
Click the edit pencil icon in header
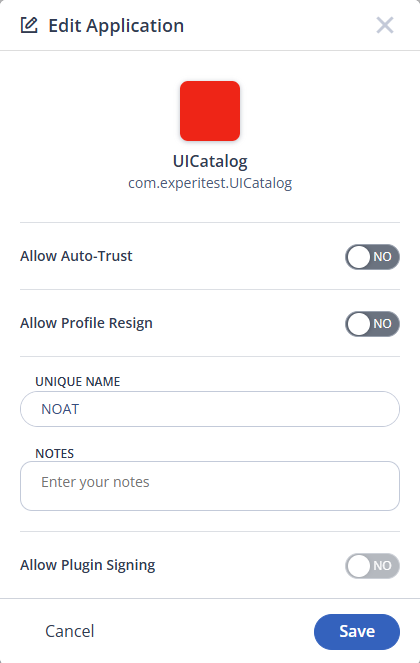click(29, 25)
